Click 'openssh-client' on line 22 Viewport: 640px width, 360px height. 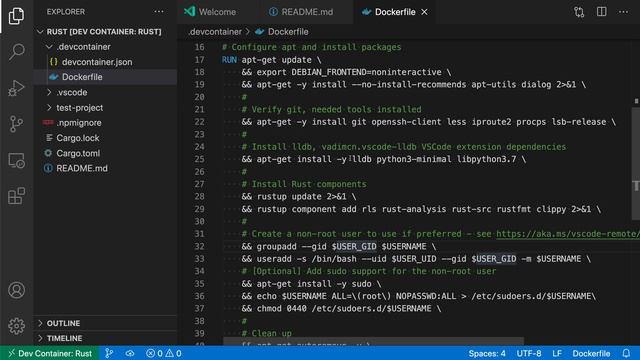(x=406, y=122)
